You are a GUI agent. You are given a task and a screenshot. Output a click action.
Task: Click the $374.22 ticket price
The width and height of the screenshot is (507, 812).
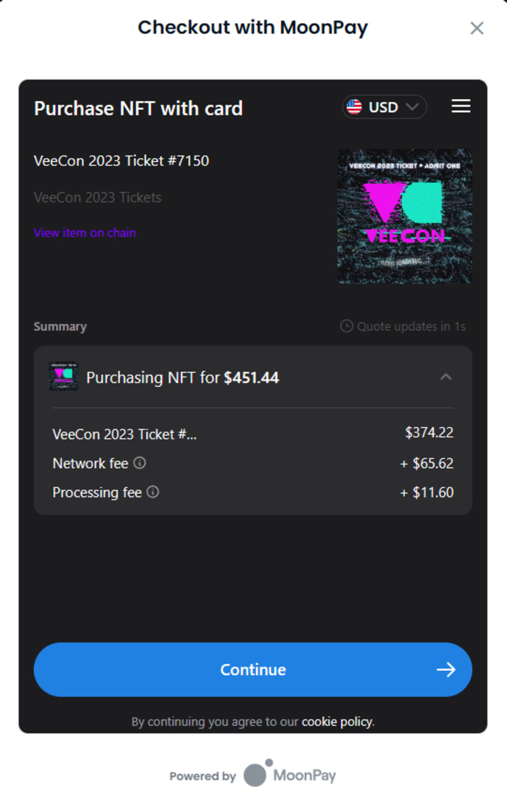click(429, 433)
